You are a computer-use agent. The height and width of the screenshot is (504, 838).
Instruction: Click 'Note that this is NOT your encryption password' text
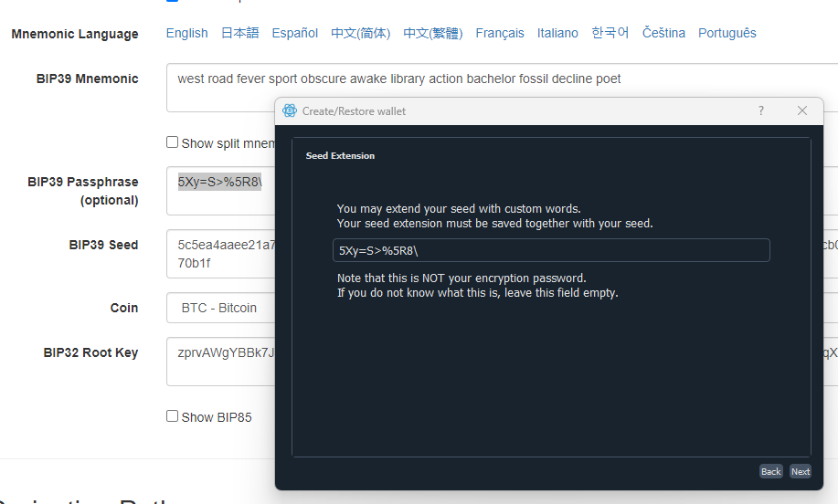pyautogui.click(x=461, y=278)
